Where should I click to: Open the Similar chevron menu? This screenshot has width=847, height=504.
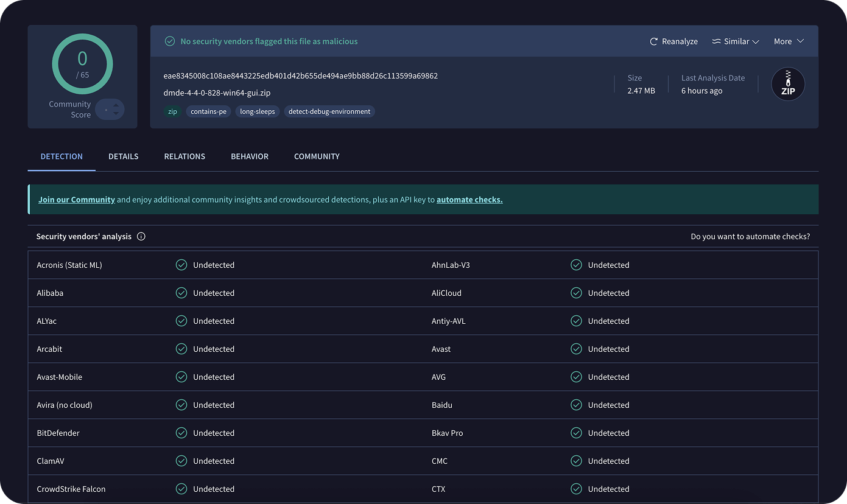pos(756,41)
